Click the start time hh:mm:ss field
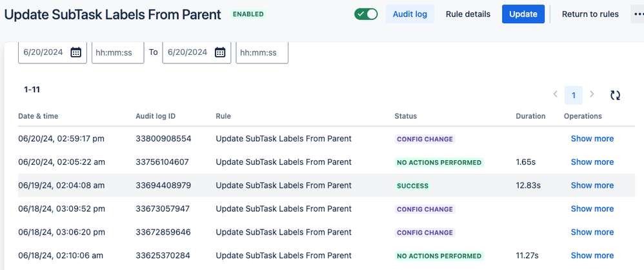The height and width of the screenshot is (270, 644). pos(117,52)
